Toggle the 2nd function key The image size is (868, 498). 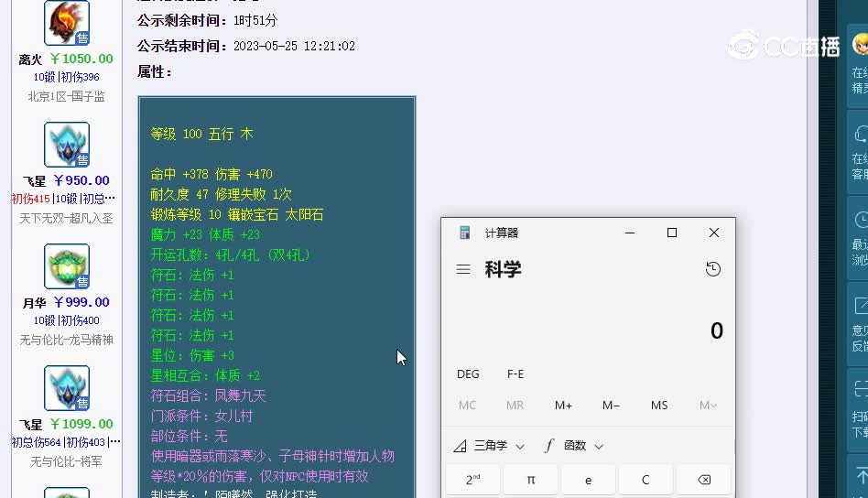click(x=472, y=480)
